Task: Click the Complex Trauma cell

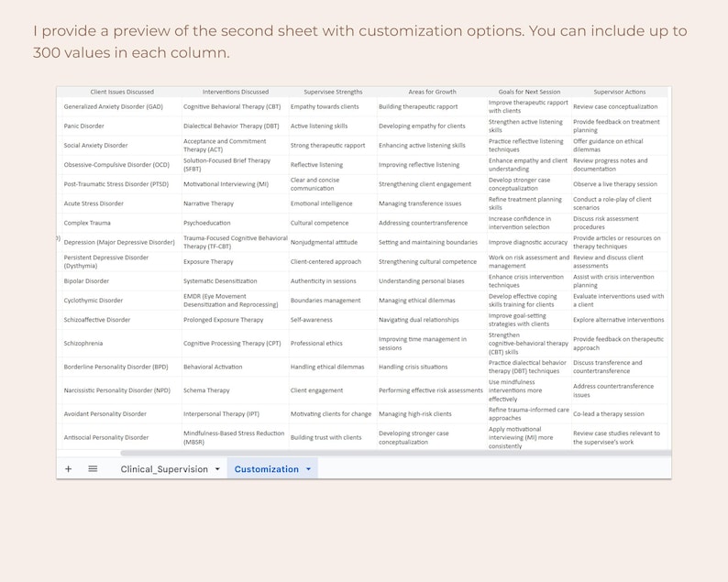Action: tap(122, 224)
